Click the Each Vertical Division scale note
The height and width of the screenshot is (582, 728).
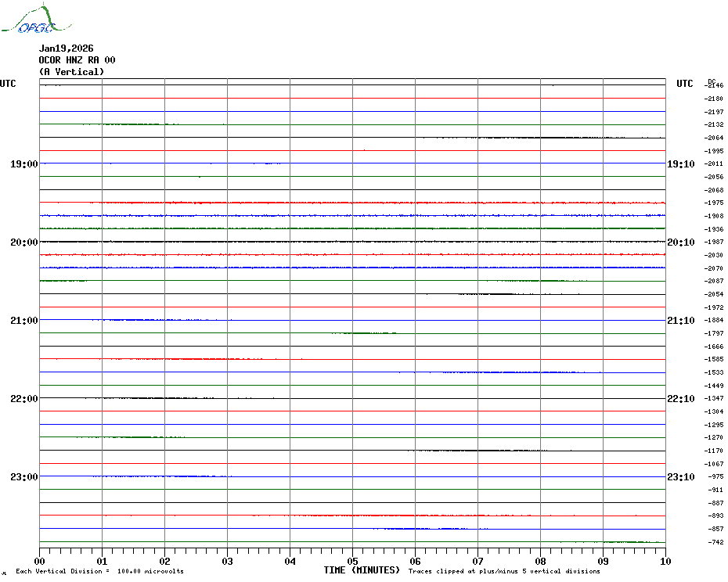click(x=99, y=571)
